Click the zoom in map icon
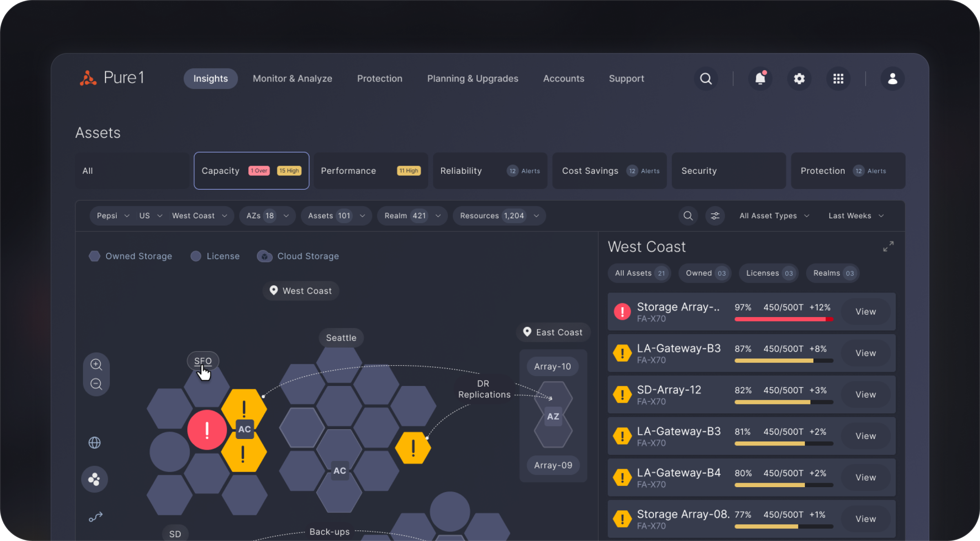This screenshot has height=541, width=980. click(96, 364)
